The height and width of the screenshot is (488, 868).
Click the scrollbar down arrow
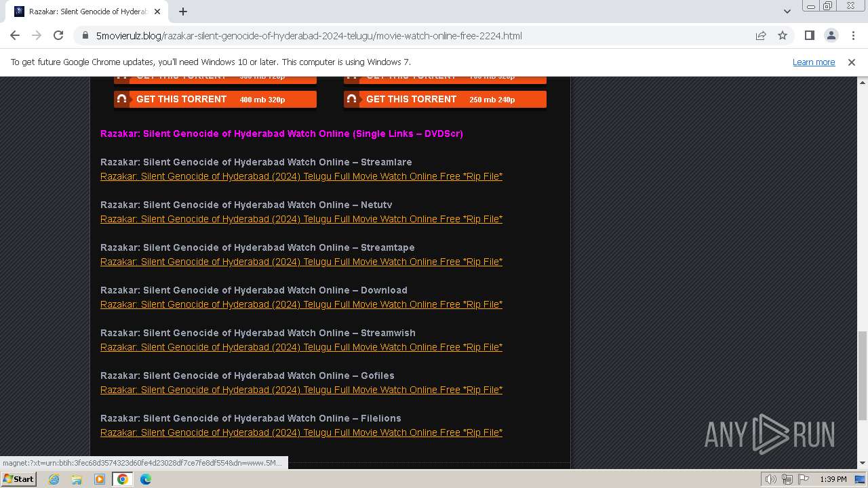[862, 463]
